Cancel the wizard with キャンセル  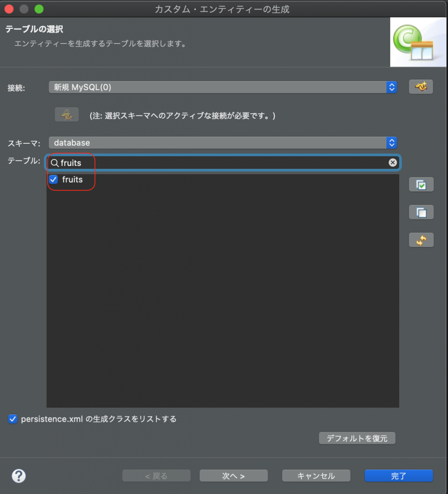[x=316, y=475]
